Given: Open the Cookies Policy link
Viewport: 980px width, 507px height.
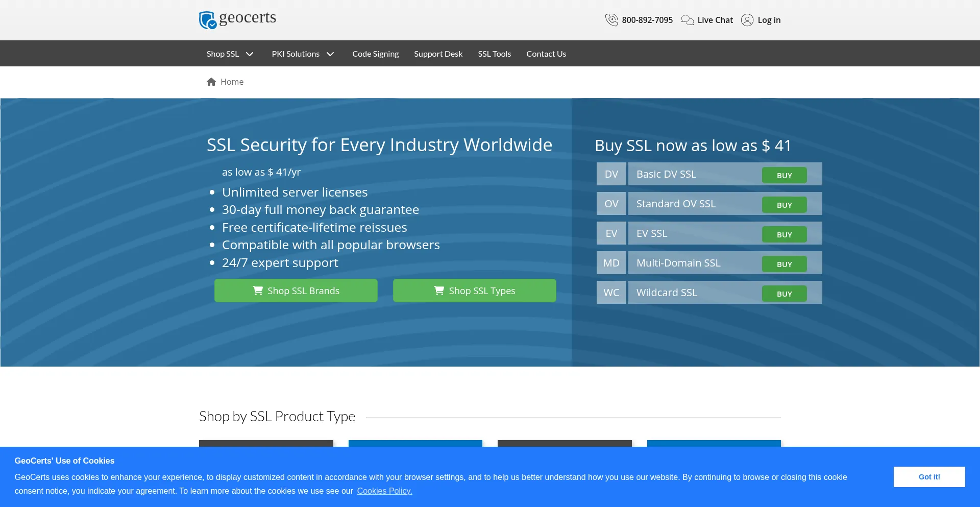Looking at the screenshot, I should 384,491.
